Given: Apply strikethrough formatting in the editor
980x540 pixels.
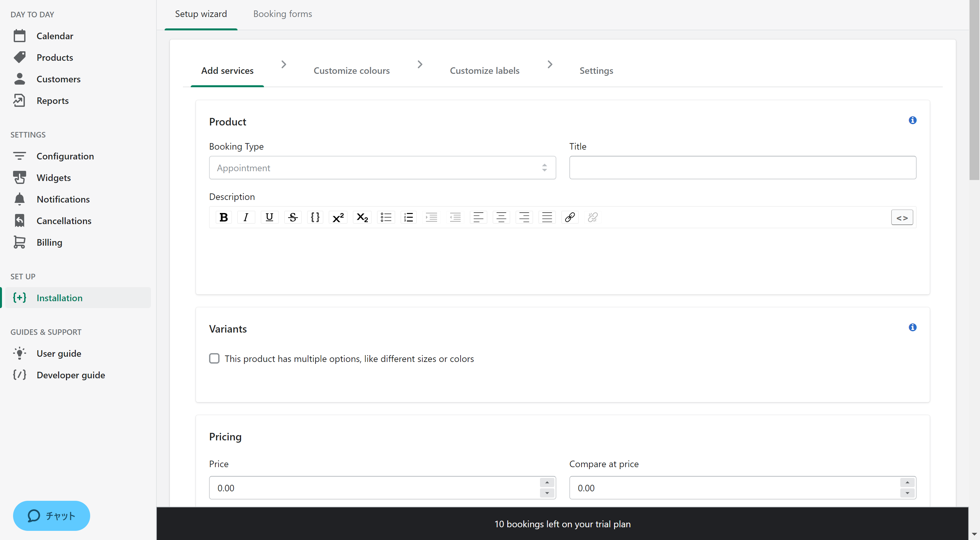Looking at the screenshot, I should coord(293,217).
